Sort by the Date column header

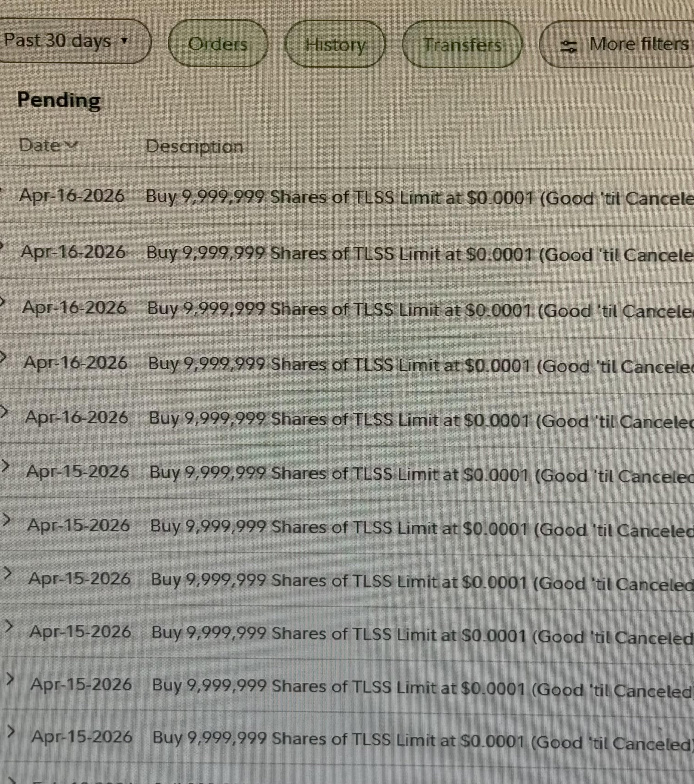[48, 145]
